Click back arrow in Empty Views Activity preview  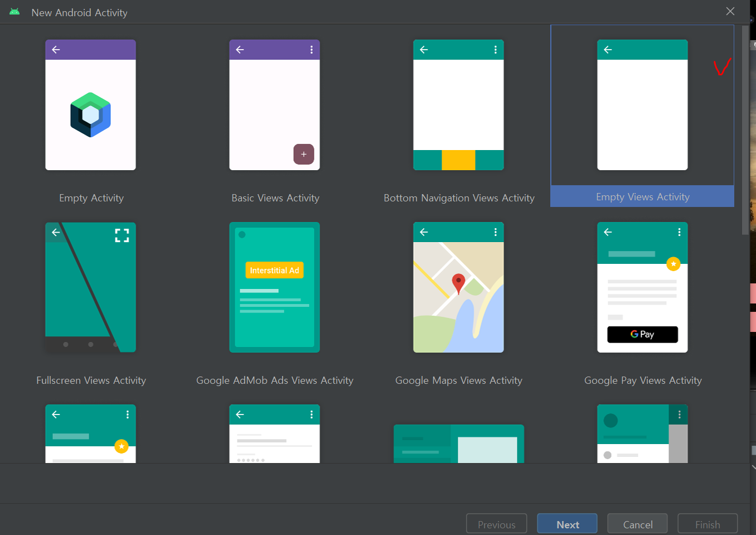click(608, 50)
